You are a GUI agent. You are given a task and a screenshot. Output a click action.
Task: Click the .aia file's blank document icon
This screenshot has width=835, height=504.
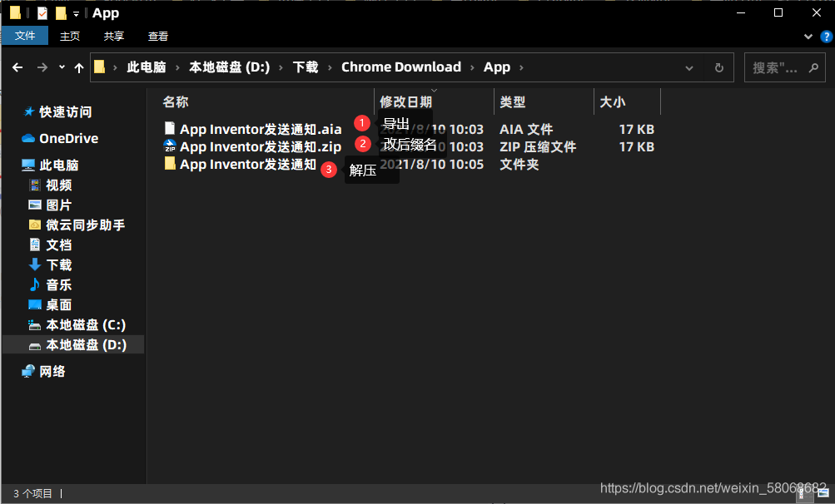pyautogui.click(x=170, y=128)
